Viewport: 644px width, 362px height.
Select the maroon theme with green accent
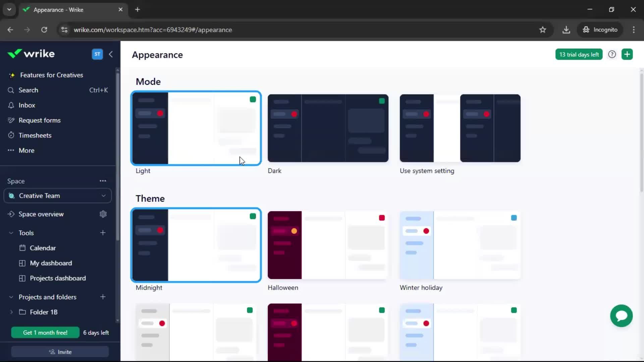click(328, 332)
